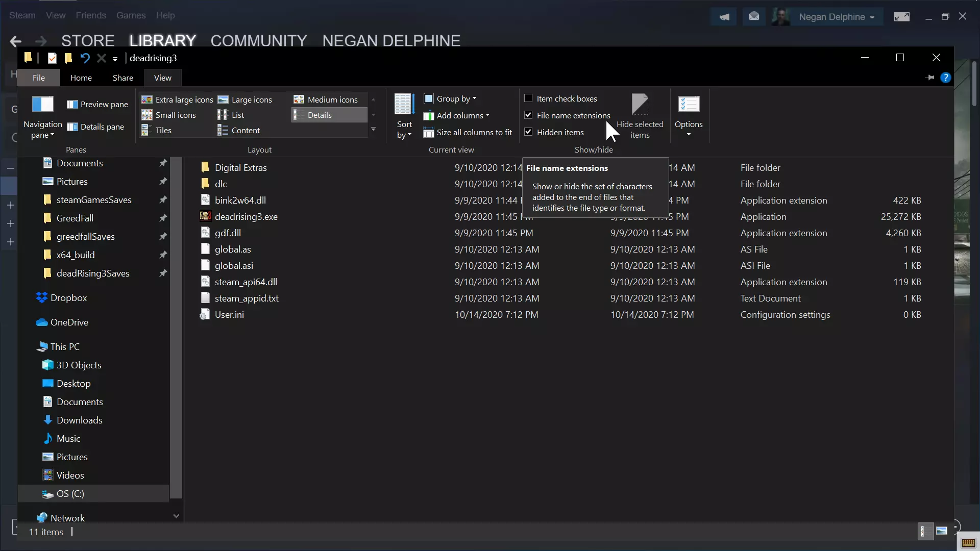Click the Navigation pane icon
This screenshot has height=551, width=980.
coord(42,105)
